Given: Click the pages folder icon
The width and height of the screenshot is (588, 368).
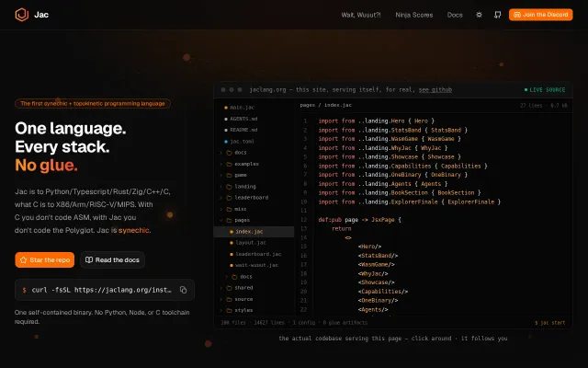Looking at the screenshot, I should point(229,220).
